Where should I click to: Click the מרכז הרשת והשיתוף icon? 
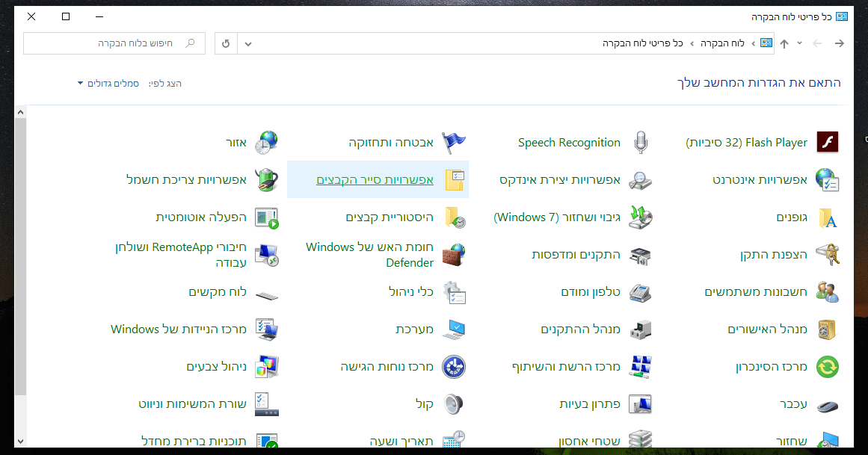[x=641, y=366]
